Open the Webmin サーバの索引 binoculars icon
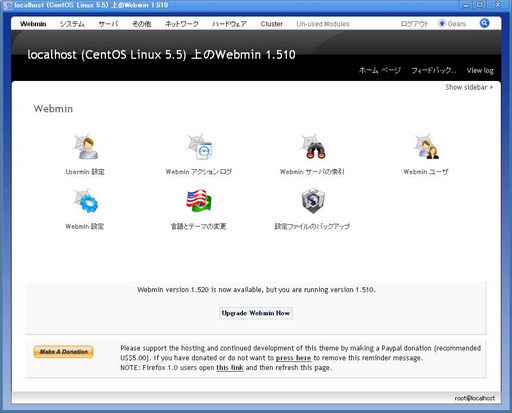The height and width of the screenshot is (413, 512). 313,147
